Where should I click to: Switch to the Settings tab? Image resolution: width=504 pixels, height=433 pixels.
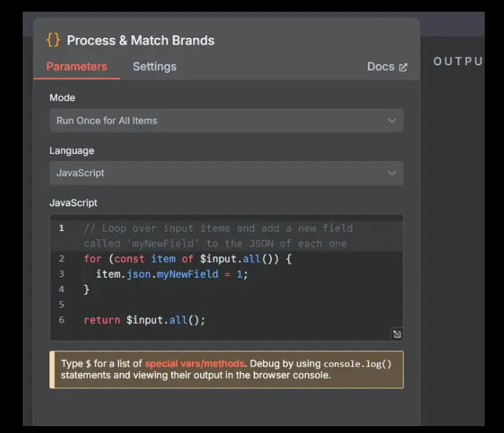point(155,67)
